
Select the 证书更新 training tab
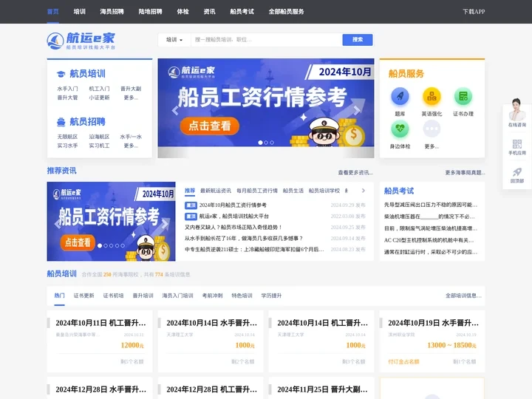[83, 296]
